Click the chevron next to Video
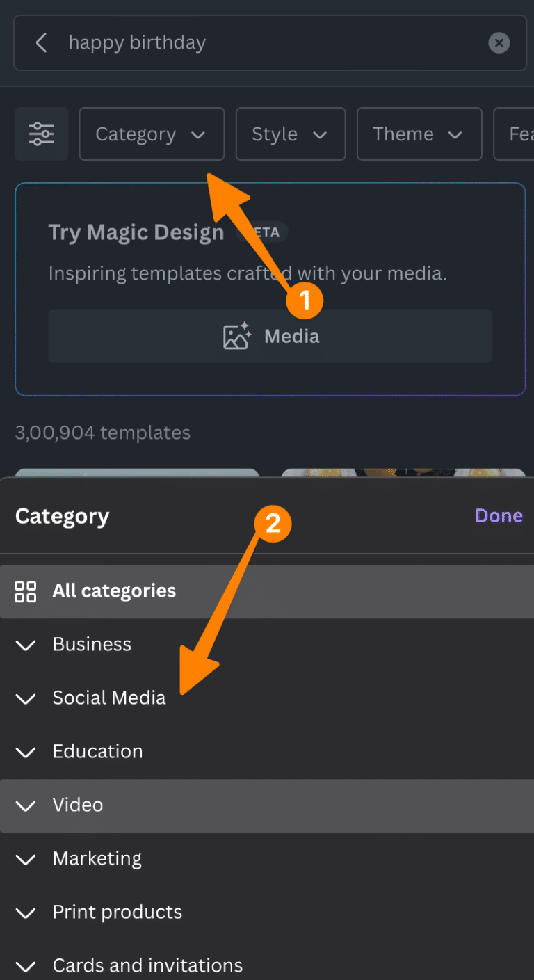Screen dimensions: 534x980 (25, 806)
